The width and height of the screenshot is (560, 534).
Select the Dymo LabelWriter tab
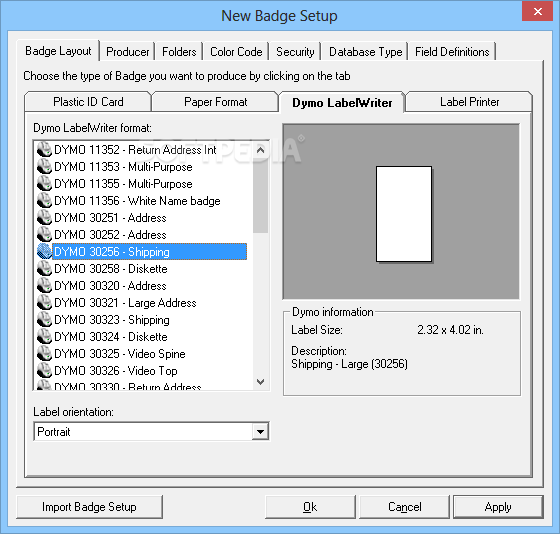pos(342,103)
